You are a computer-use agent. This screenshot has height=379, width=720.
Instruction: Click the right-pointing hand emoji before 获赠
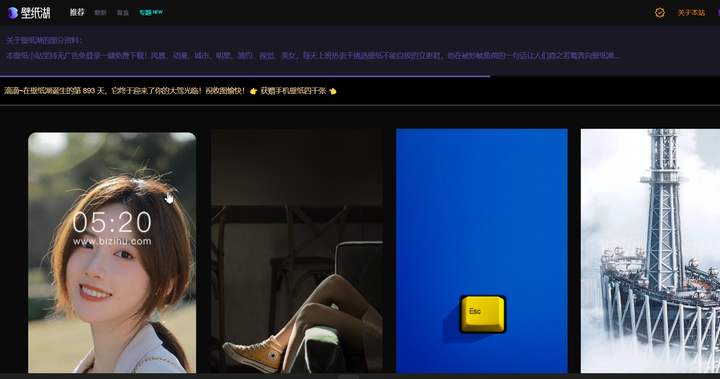pos(253,91)
